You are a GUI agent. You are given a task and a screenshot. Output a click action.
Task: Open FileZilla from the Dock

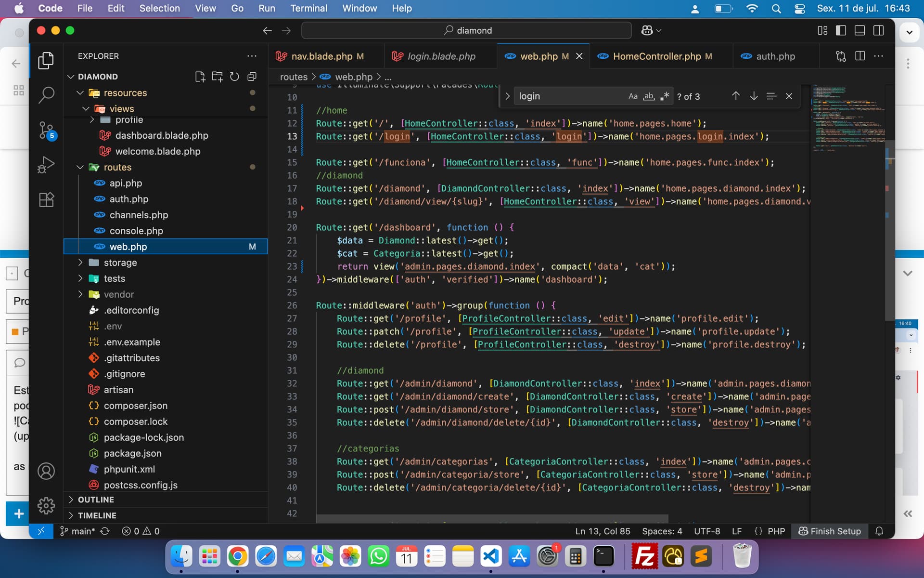coord(644,556)
